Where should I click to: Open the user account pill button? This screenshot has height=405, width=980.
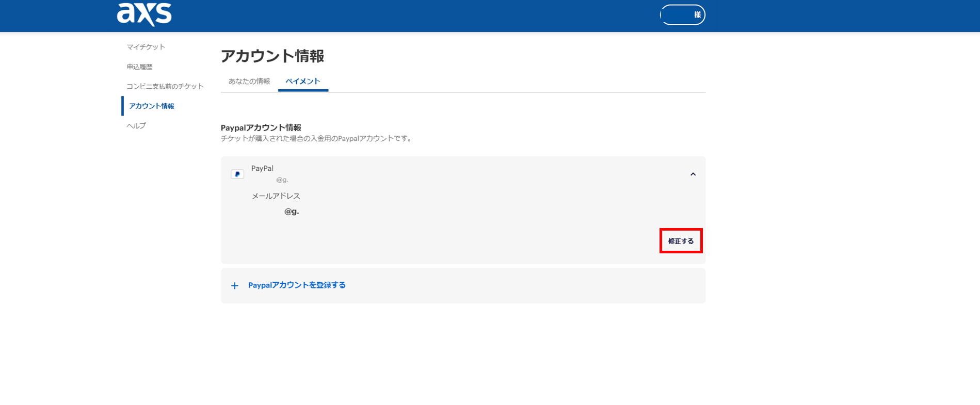pyautogui.click(x=682, y=14)
